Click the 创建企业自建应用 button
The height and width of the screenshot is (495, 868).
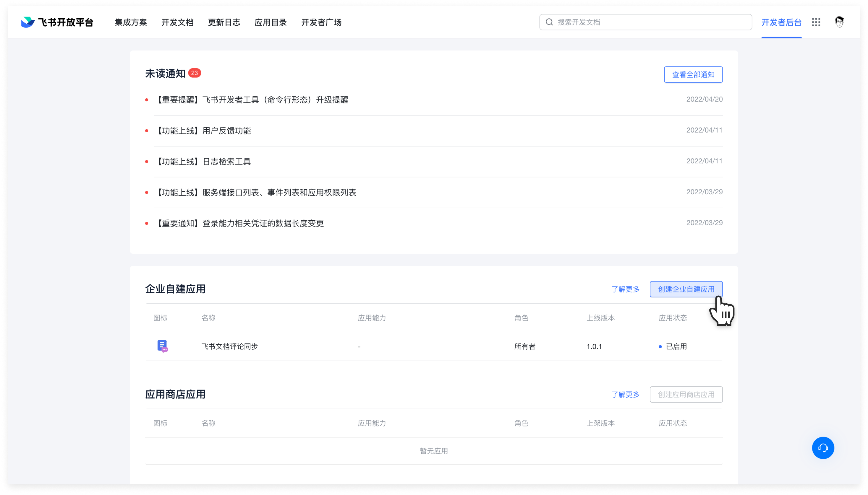tap(686, 289)
